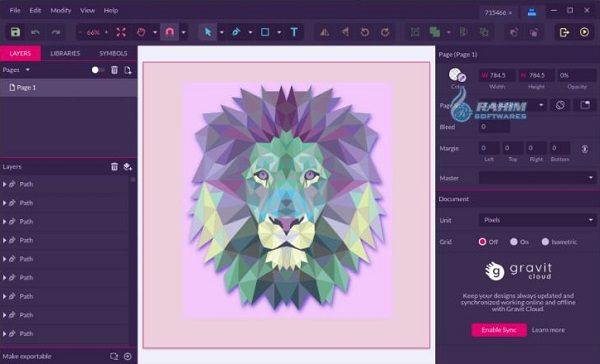
Task: Open the snapping options dropdown arrow
Action: 184,33
